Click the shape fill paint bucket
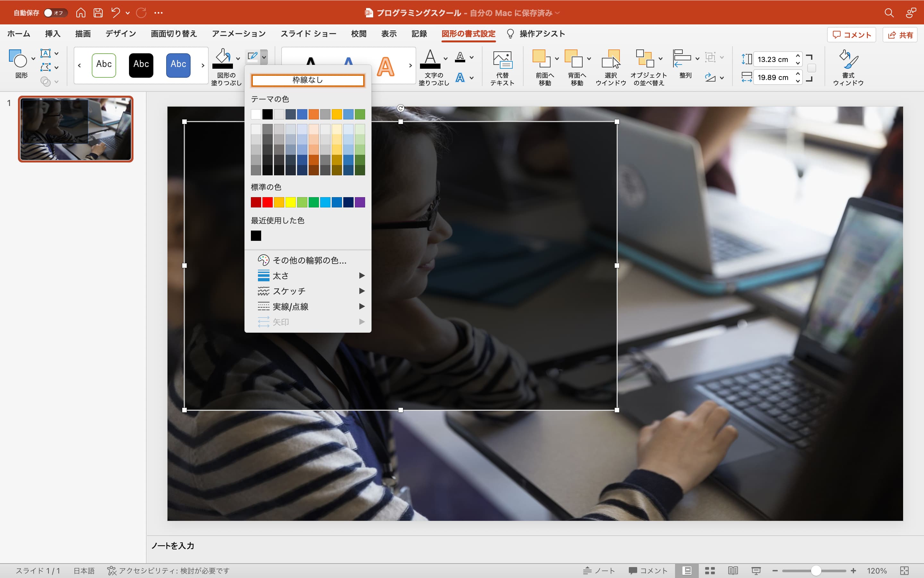Image resolution: width=924 pixels, height=578 pixels. (223, 58)
